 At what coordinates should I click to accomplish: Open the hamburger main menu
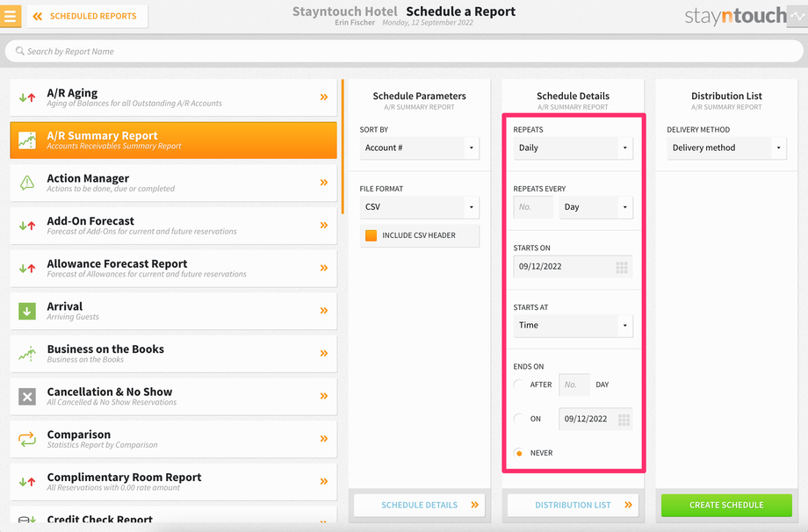click(x=11, y=16)
